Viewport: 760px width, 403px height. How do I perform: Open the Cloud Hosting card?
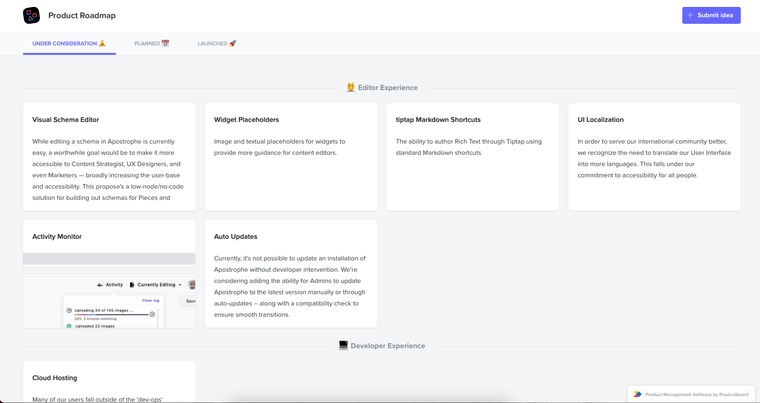[109, 382]
